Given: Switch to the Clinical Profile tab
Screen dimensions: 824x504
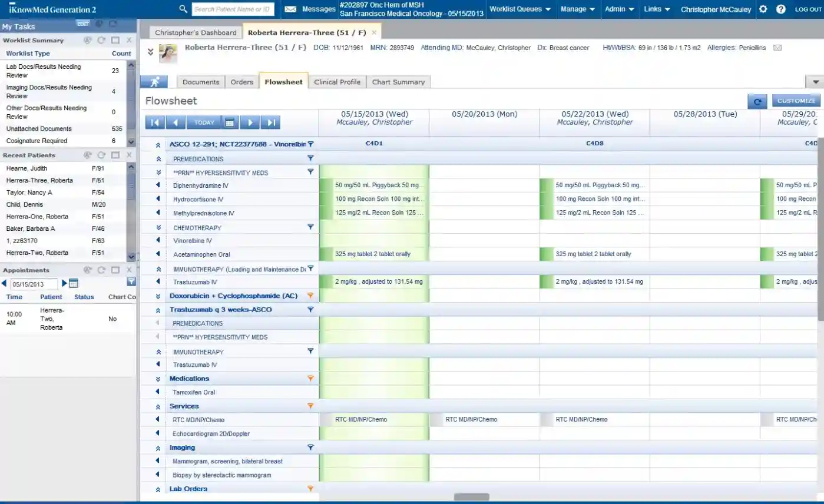Looking at the screenshot, I should 337,82.
